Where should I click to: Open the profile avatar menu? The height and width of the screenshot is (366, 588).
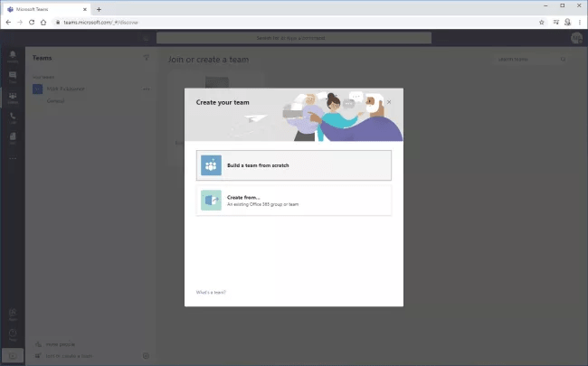pyautogui.click(x=576, y=38)
